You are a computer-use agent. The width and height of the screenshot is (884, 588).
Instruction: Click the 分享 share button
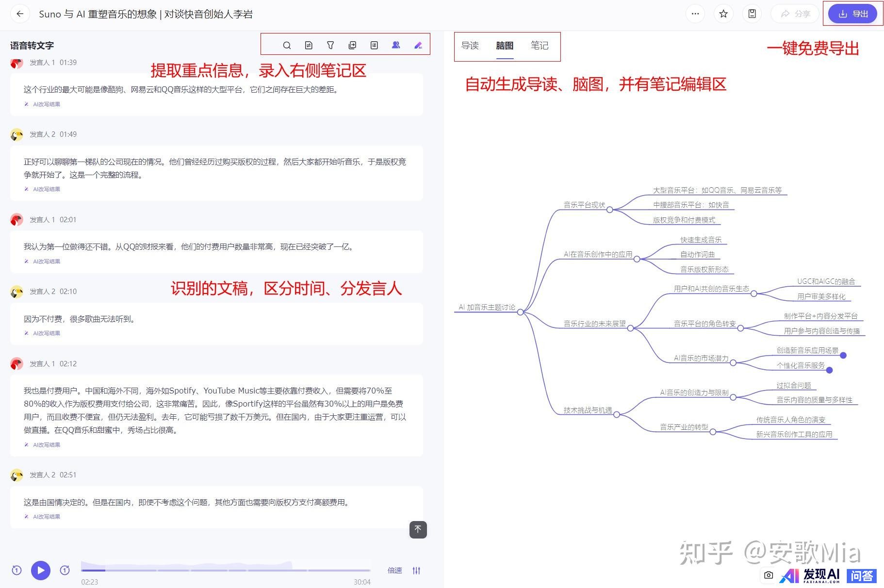[x=795, y=14]
